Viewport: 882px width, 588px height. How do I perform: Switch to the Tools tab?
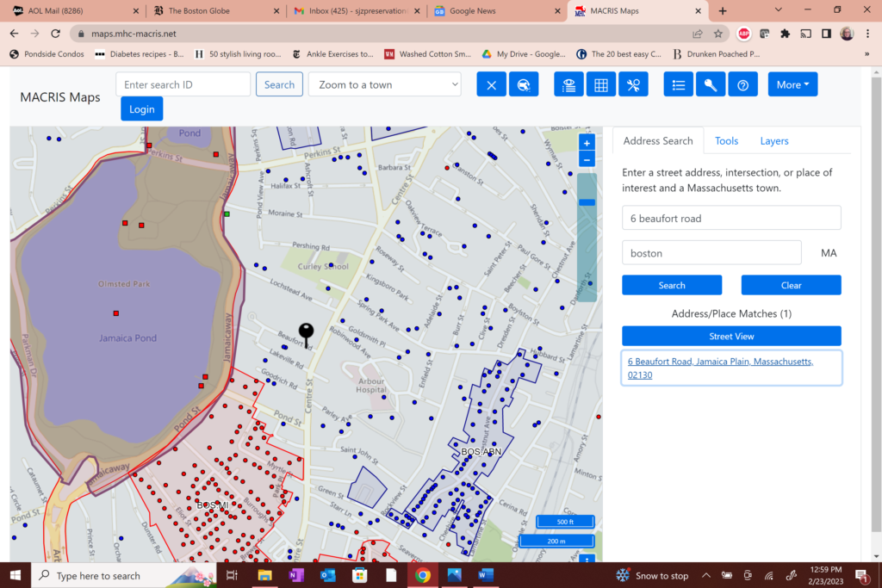[x=726, y=141]
